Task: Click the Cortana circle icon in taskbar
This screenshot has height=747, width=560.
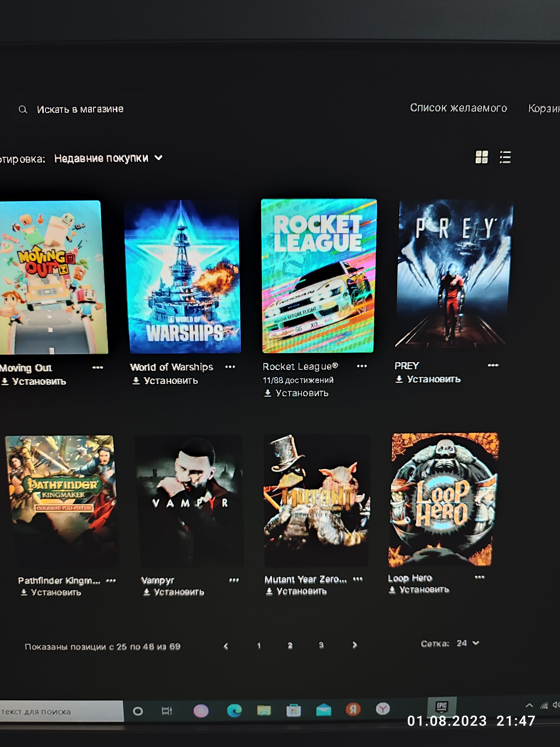Action: [x=138, y=711]
